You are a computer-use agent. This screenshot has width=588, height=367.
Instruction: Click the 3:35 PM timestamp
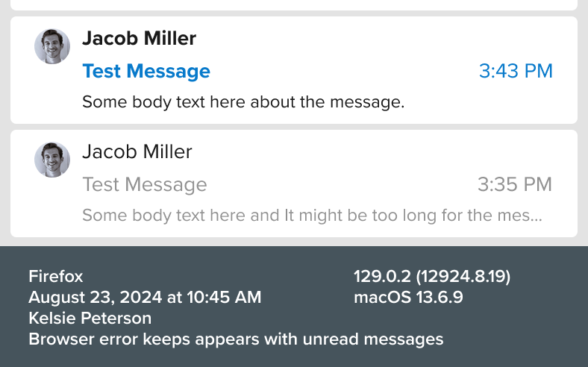[515, 184]
